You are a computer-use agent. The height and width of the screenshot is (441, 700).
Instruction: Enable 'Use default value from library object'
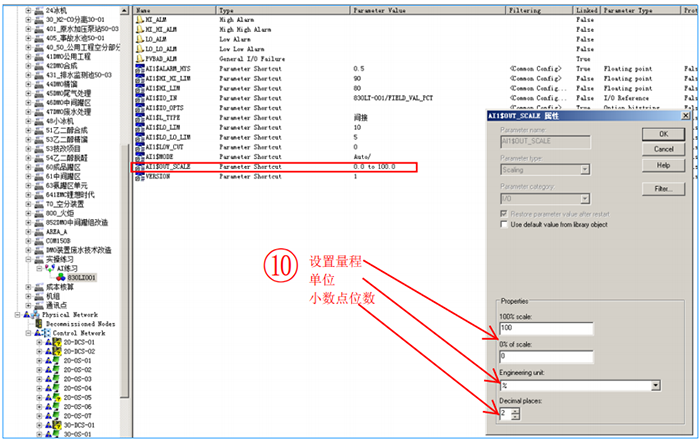click(x=502, y=225)
